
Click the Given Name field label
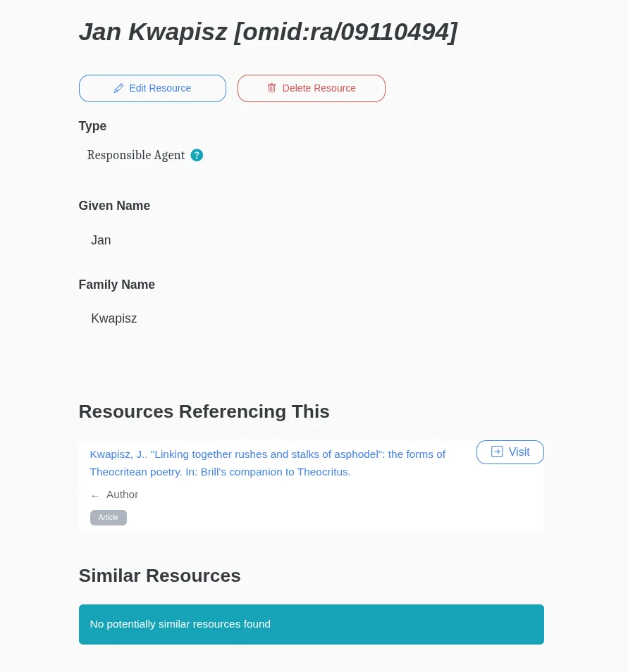pyautogui.click(x=114, y=206)
